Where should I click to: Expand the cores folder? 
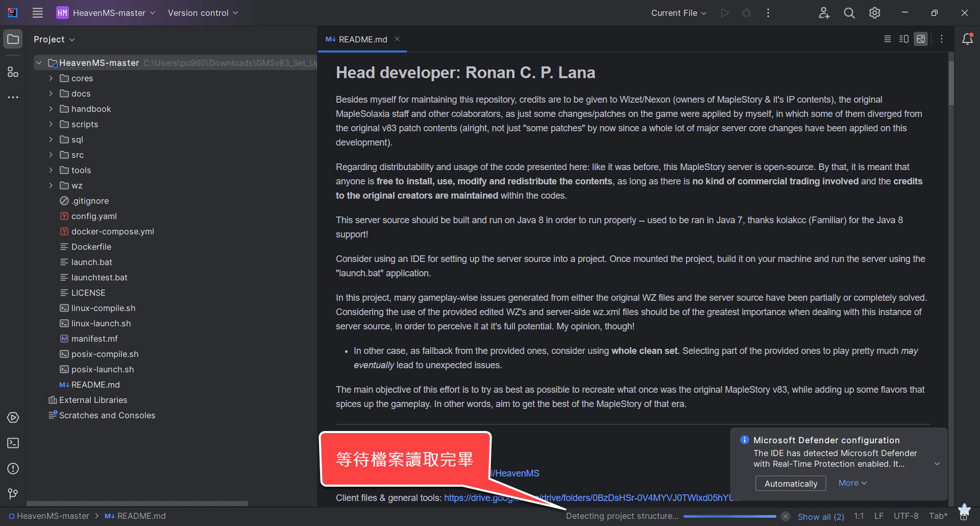pyautogui.click(x=51, y=78)
